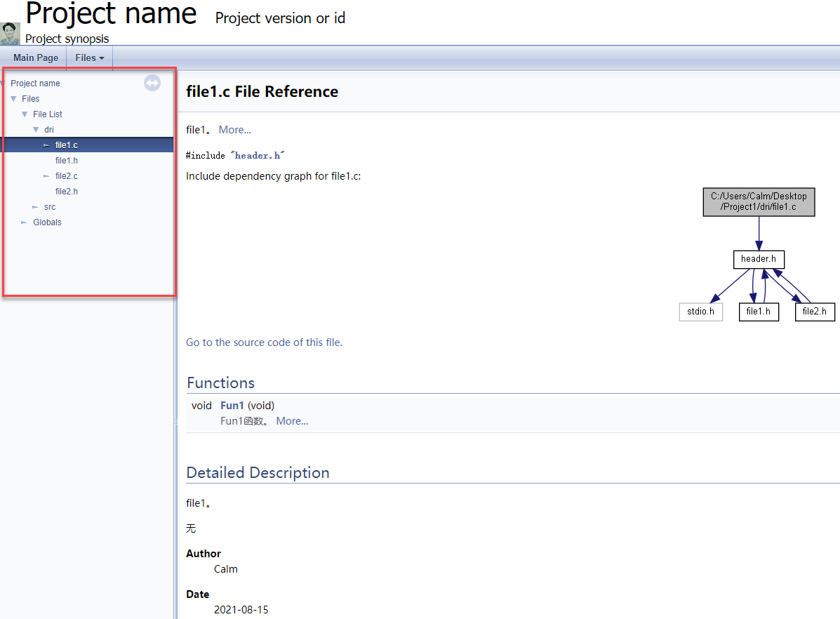Collapse the Files tree node arrow
The width and height of the screenshot is (840, 619).
click(x=13, y=99)
